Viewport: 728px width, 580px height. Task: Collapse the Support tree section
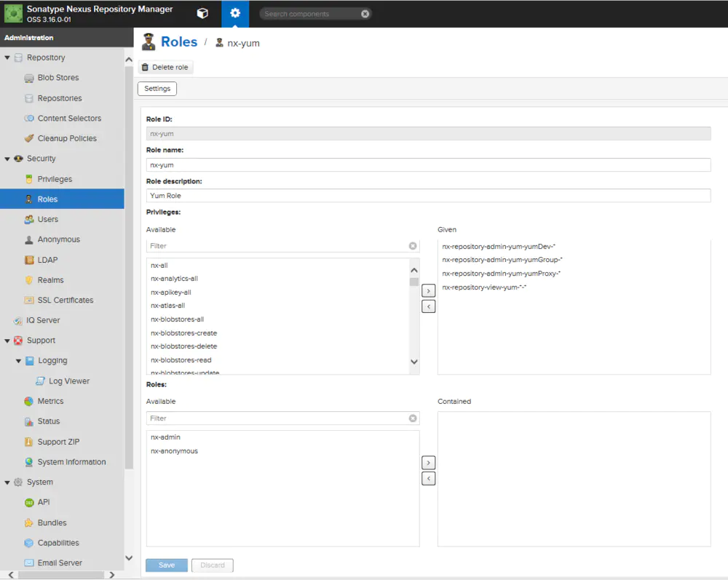(7, 341)
